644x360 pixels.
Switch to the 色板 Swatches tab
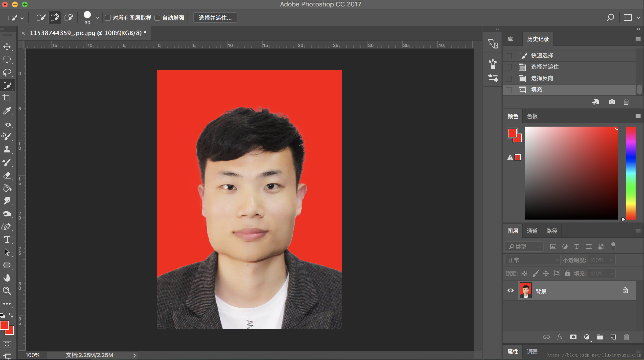(x=532, y=116)
